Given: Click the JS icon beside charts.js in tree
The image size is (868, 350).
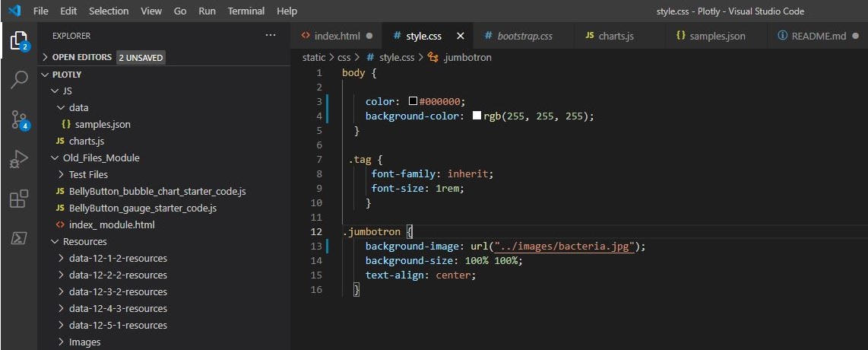Looking at the screenshot, I should [60, 142].
